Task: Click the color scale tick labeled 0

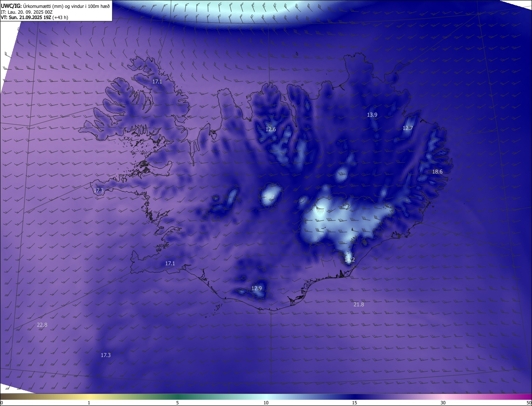Action: click(x=1, y=403)
